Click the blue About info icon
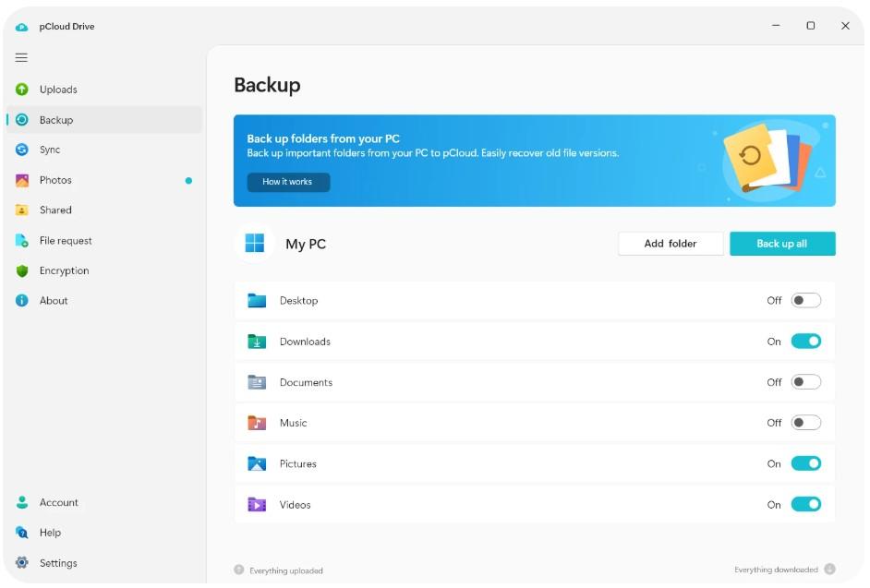This screenshot has width=870, height=588. pyautogui.click(x=21, y=301)
